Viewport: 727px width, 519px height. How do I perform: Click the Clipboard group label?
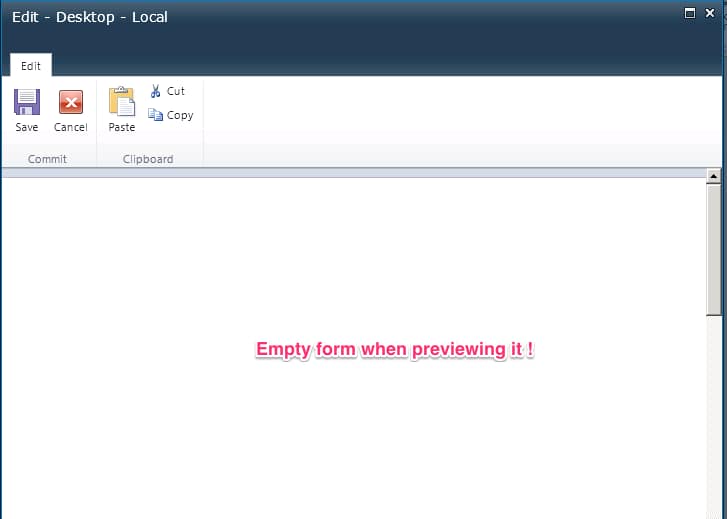click(x=148, y=159)
